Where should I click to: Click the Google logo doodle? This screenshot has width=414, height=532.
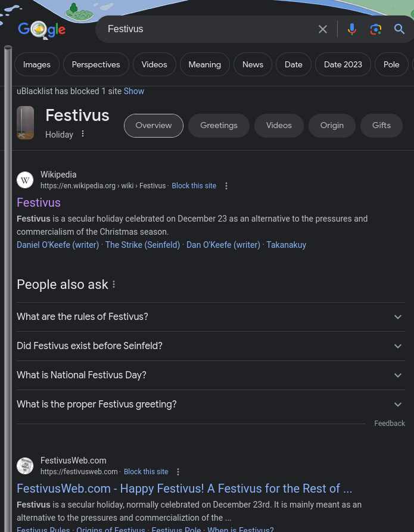(x=42, y=29)
